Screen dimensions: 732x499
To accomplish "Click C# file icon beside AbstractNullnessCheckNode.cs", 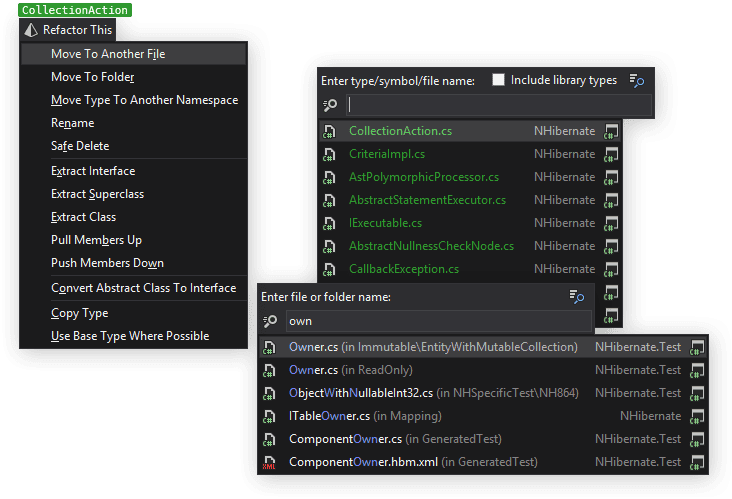I will [329, 246].
